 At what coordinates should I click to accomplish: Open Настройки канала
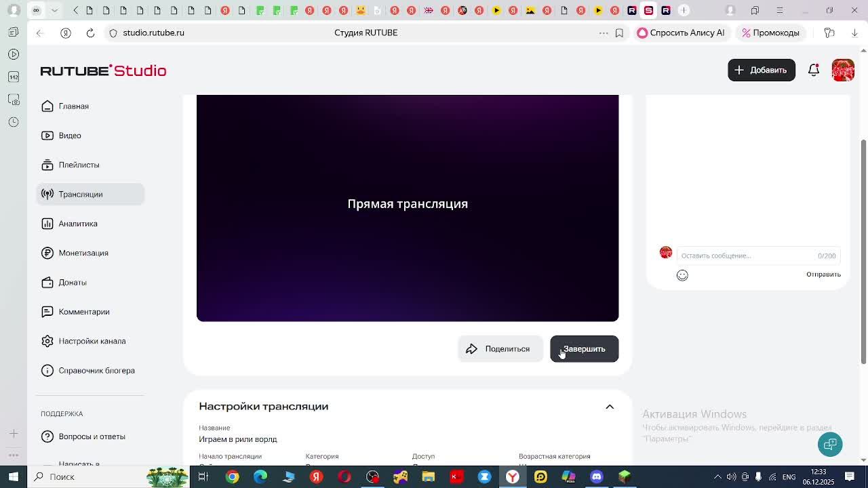click(90, 341)
